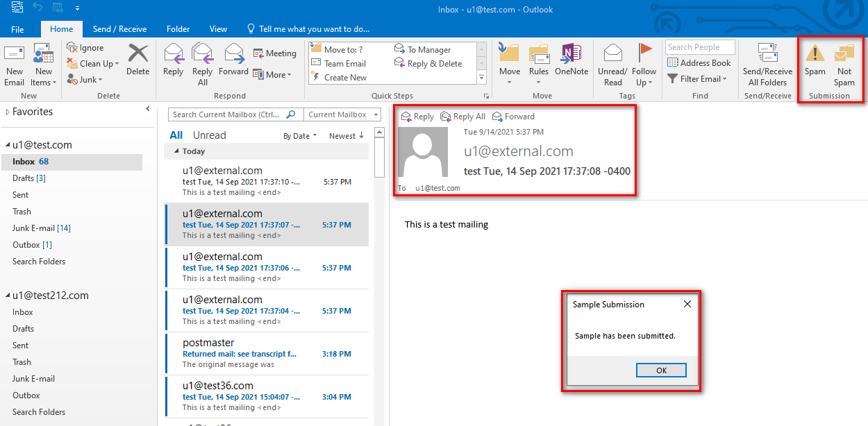Create a New Email

pos(15,62)
